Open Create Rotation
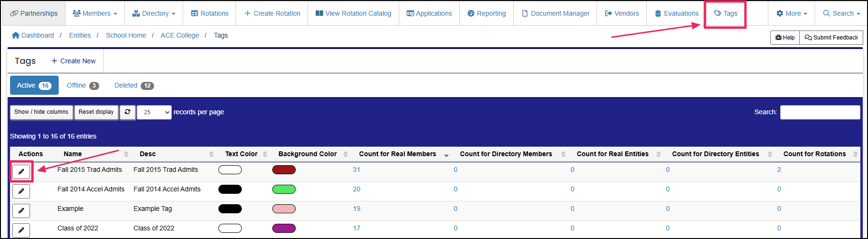The image size is (868, 239). 272,13
